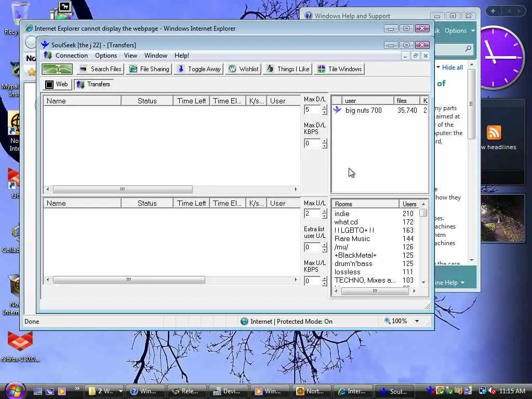Sort uploads by Name column header

(82, 203)
